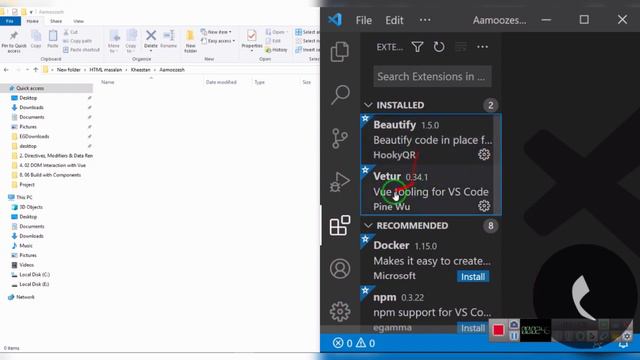Click HTML masalan in the address breadcrumb
This screenshot has width=640, height=360.
(106, 70)
